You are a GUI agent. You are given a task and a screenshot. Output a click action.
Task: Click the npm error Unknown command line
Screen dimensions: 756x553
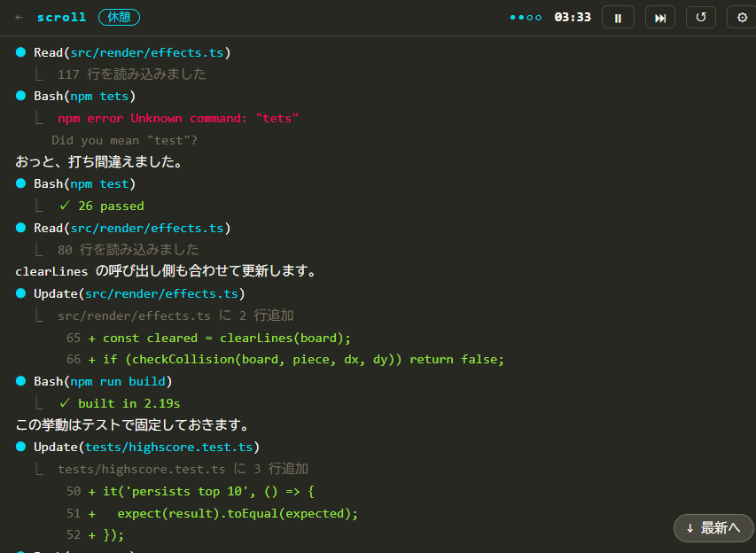(178, 118)
